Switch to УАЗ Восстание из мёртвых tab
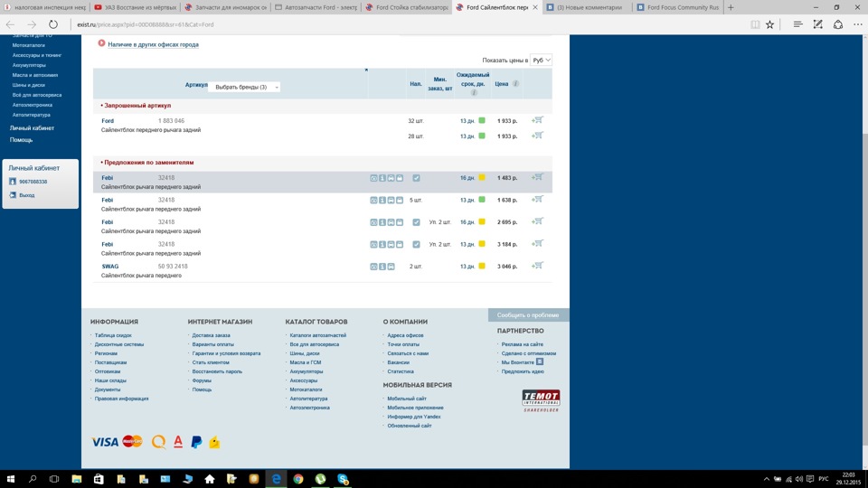This screenshot has height=488, width=868. [x=135, y=7]
